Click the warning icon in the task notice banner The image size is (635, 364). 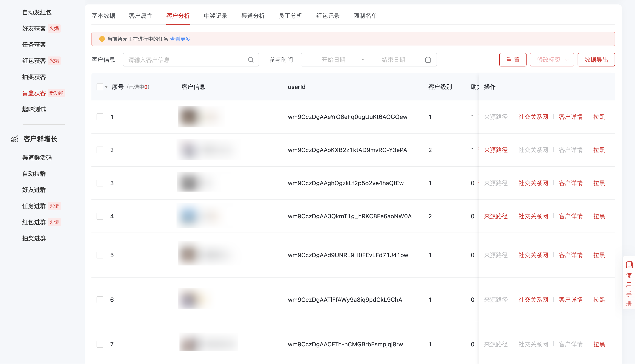(x=102, y=39)
